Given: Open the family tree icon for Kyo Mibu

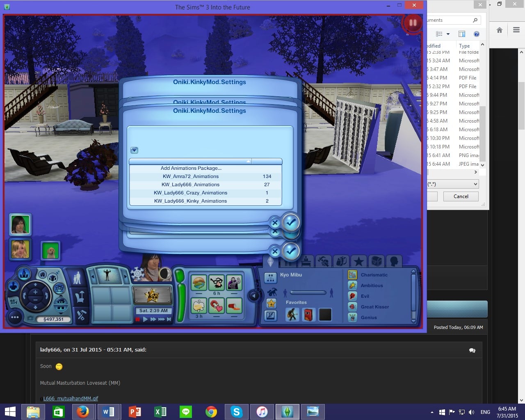Looking at the screenshot, I should pos(271,278).
